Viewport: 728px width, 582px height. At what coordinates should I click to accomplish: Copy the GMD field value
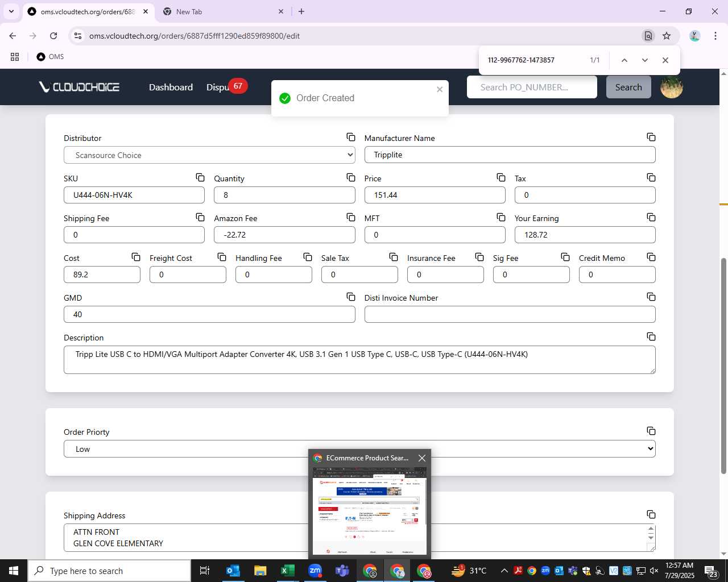click(351, 297)
